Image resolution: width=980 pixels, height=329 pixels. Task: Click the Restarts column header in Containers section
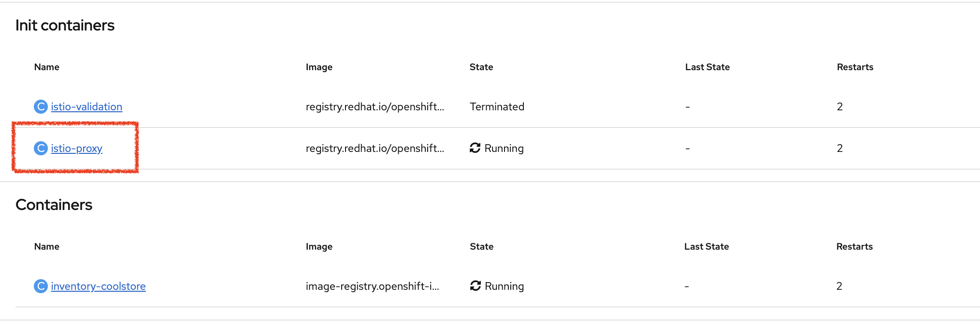[x=855, y=246]
